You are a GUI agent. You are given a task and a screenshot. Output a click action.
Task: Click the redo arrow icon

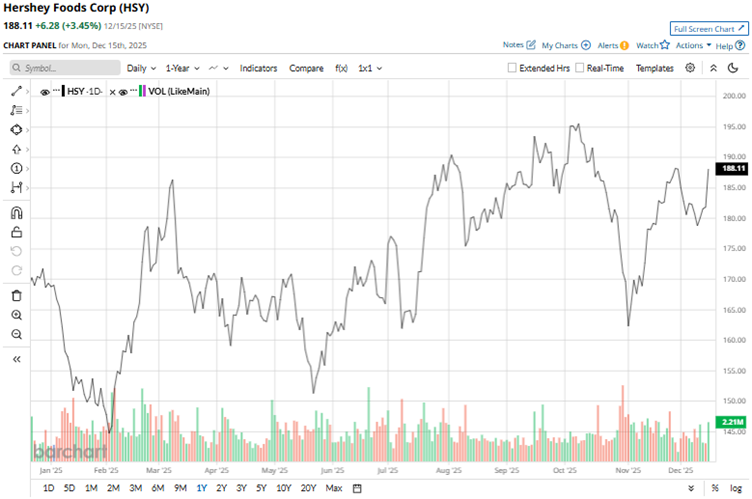16,271
